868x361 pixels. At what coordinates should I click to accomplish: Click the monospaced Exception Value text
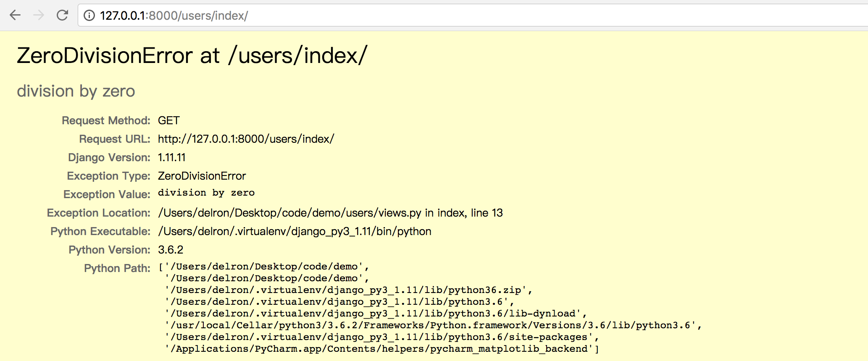click(x=206, y=193)
